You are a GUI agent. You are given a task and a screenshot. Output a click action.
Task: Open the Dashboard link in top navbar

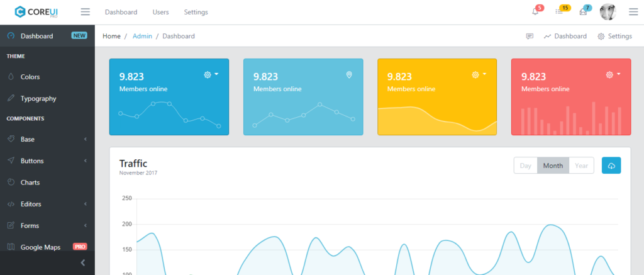121,13
